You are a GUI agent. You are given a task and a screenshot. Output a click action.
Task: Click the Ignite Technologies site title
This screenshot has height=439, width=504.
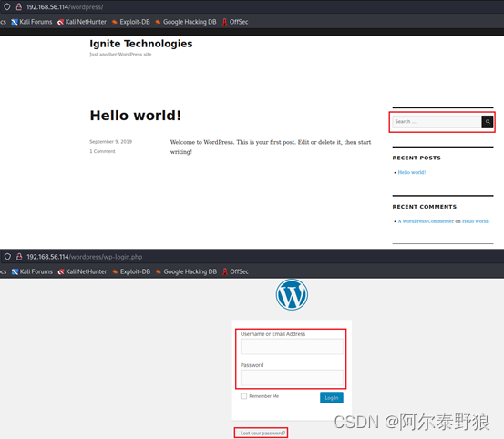click(141, 44)
